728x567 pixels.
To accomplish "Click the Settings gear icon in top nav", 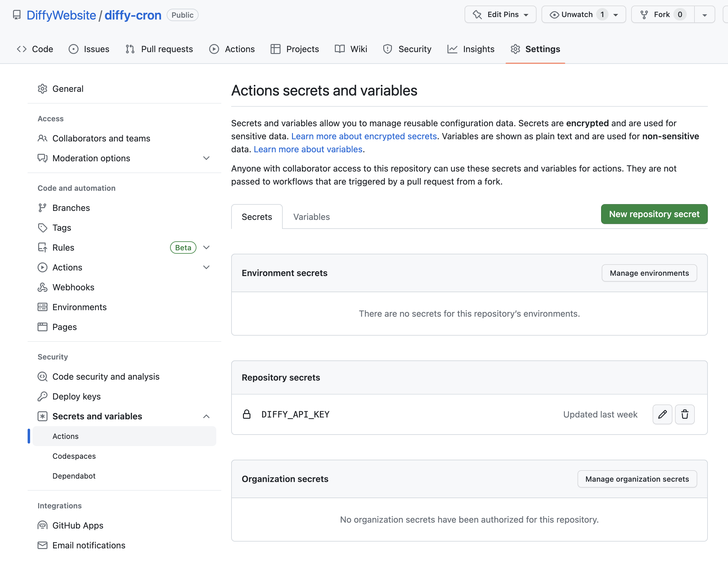I will [x=515, y=49].
